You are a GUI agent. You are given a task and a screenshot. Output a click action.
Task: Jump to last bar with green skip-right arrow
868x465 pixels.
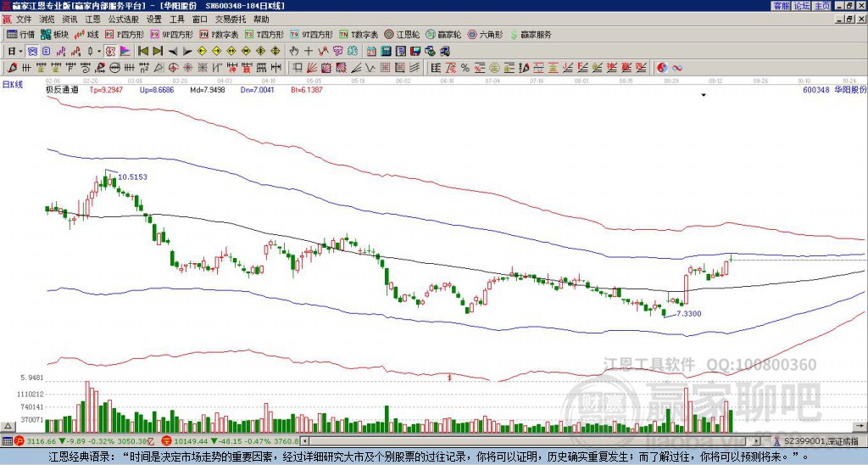(x=158, y=52)
